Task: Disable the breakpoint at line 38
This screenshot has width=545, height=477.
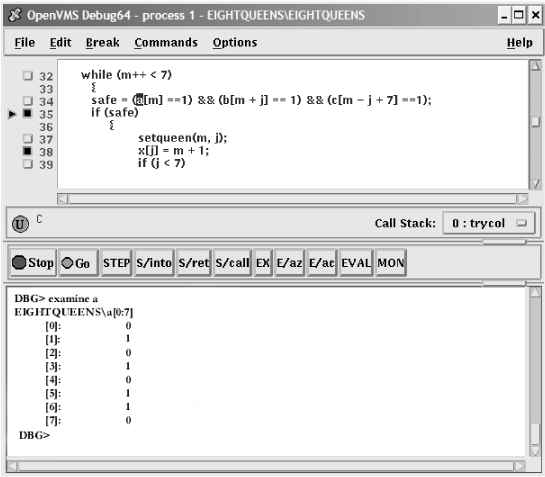Action: [x=27, y=151]
